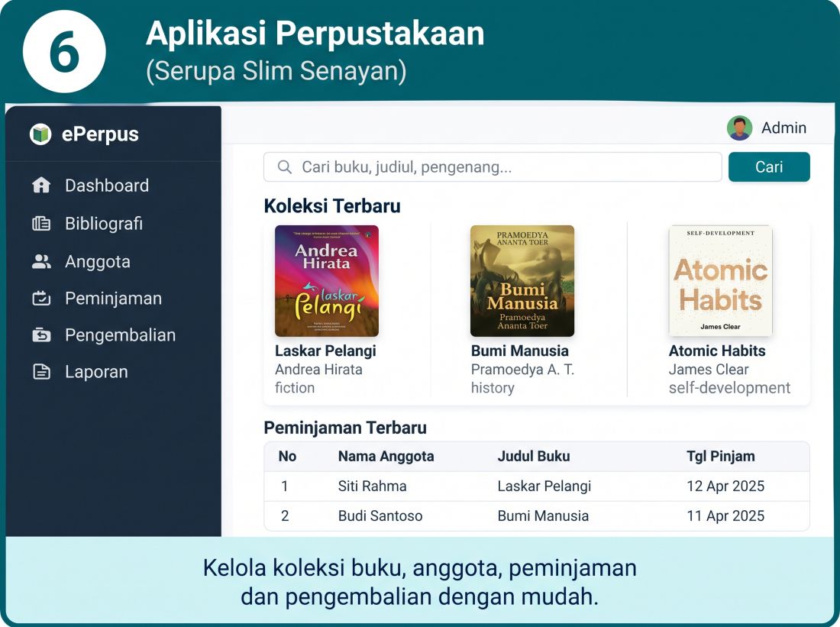This screenshot has width=840, height=627.
Task: Click the Cari search button
Action: pyautogui.click(x=769, y=166)
